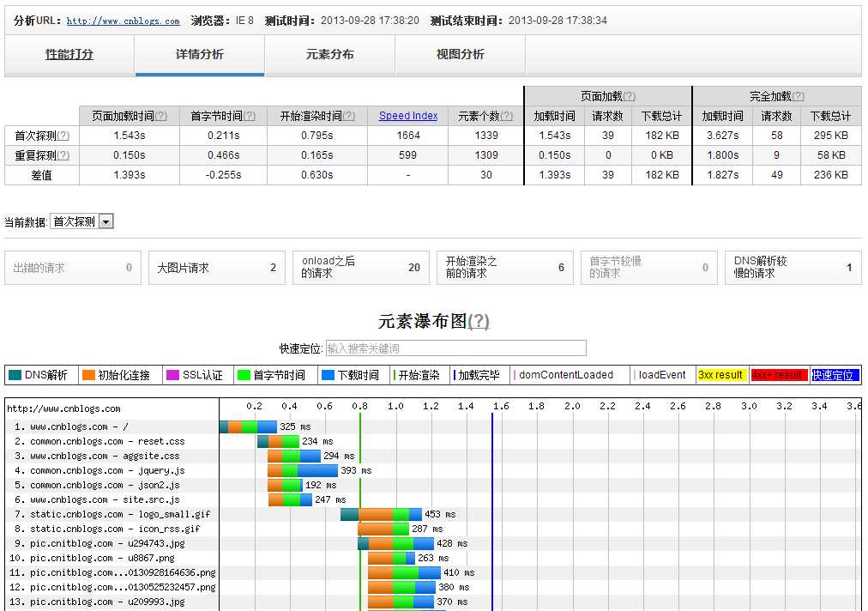Click the help mark beside 元素个数
The width and height of the screenshot is (868, 611).
tap(507, 117)
